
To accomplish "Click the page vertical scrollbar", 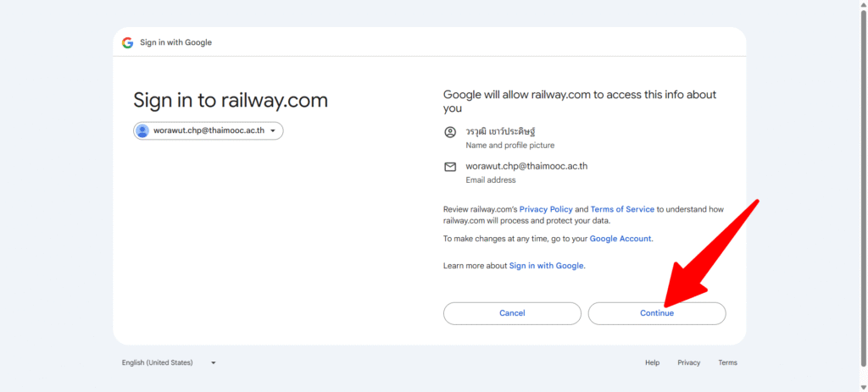I will pos(864,188).
